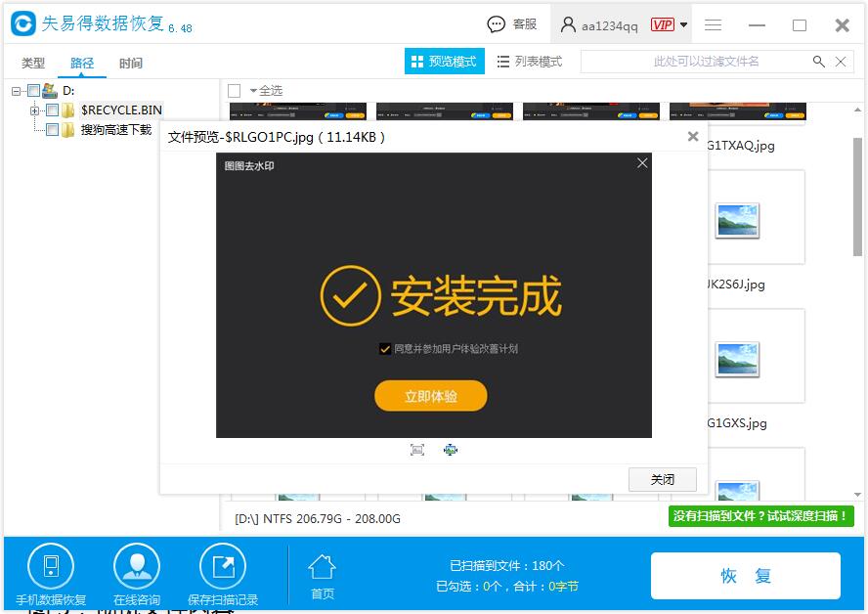Viewport: 868px width, 614px height.
Task: Click the app logo icon in the title bar
Action: 23,23
